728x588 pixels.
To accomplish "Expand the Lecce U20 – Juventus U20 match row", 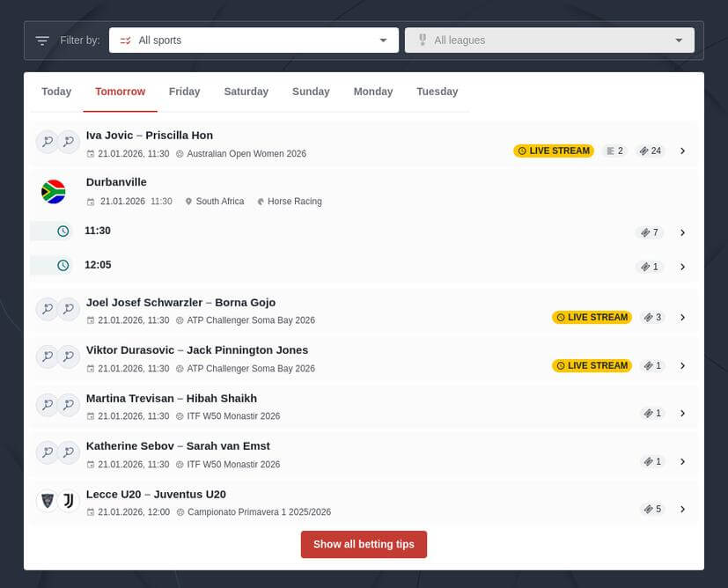I will 683,509.
